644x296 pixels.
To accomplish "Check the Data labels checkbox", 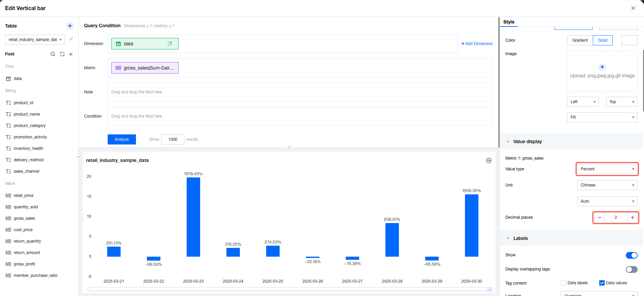I will point(564,283).
